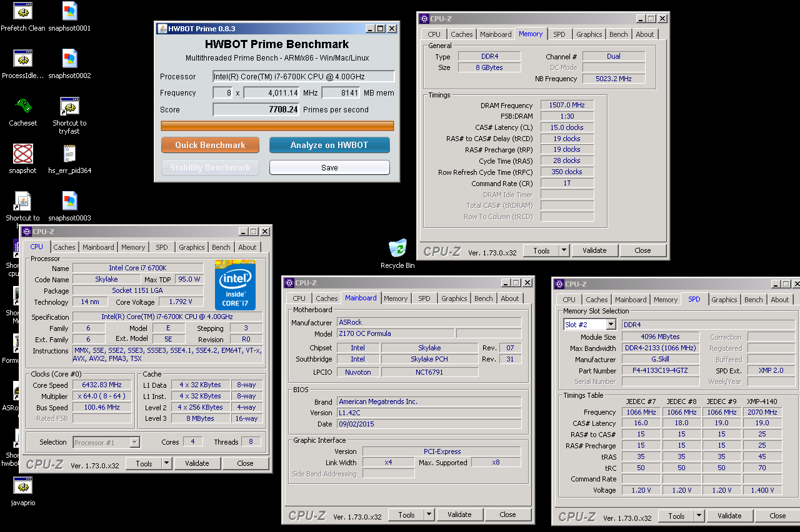The image size is (800, 532).
Task: Open Memory tab in CPU-Z Mainboard window
Action: 396,298
